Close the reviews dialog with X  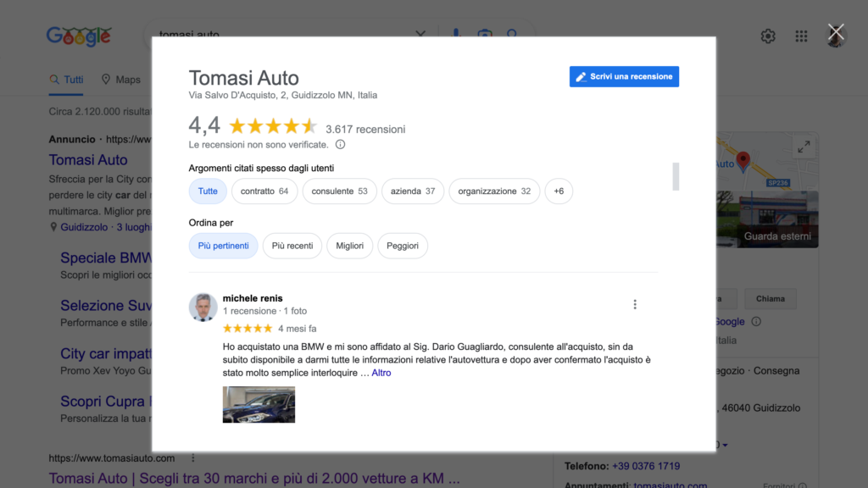[836, 32]
